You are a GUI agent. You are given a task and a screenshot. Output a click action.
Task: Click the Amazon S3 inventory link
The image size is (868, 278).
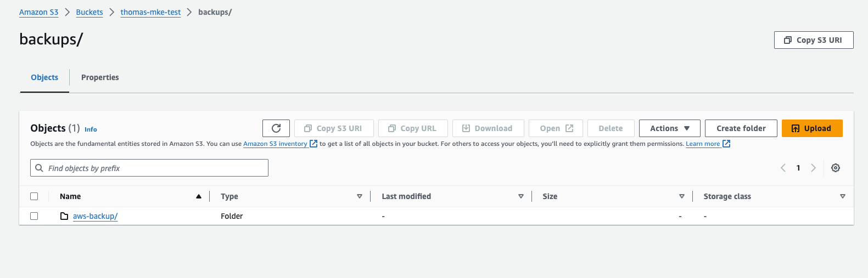[x=275, y=144]
